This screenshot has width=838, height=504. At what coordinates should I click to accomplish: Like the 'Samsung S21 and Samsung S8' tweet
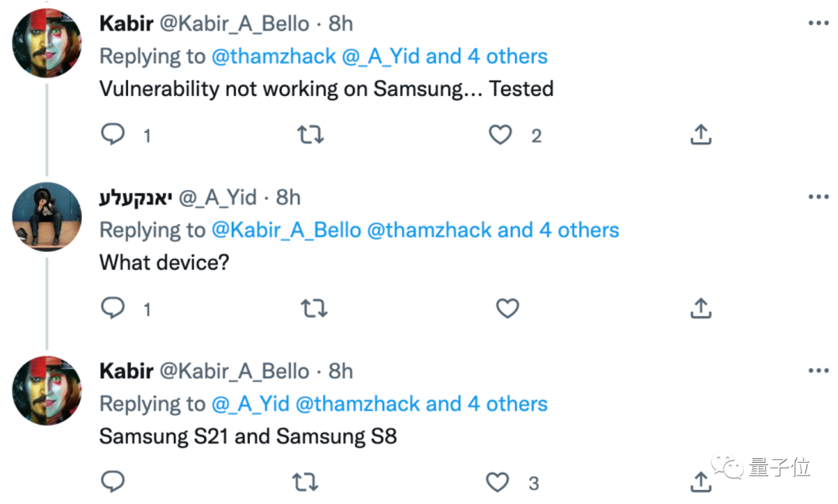pyautogui.click(x=497, y=482)
